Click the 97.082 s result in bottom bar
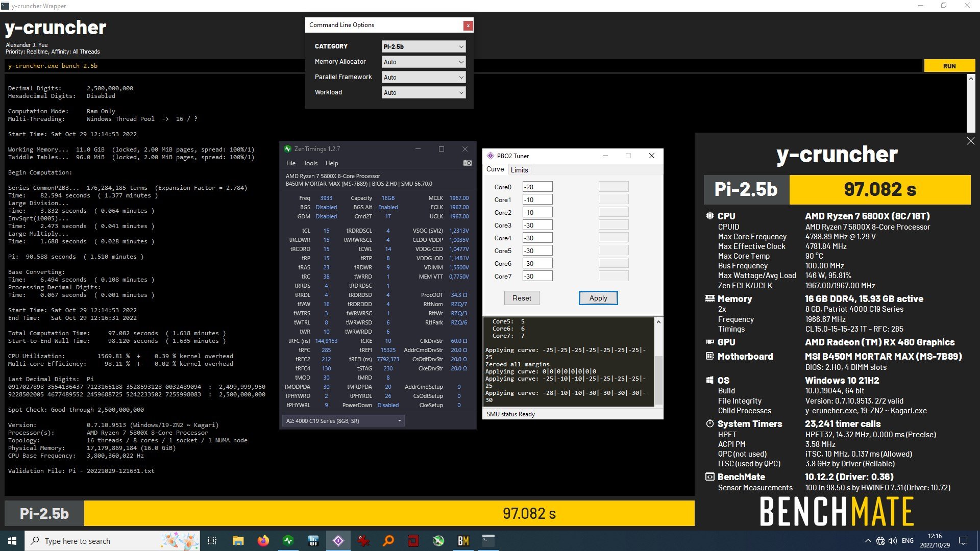This screenshot has width=980, height=551. click(x=529, y=513)
